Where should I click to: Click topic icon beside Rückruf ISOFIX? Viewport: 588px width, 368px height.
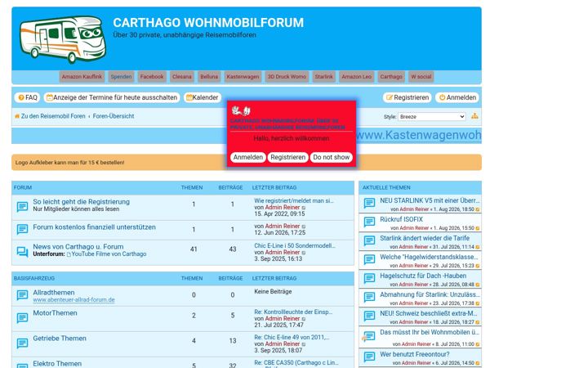(369, 222)
